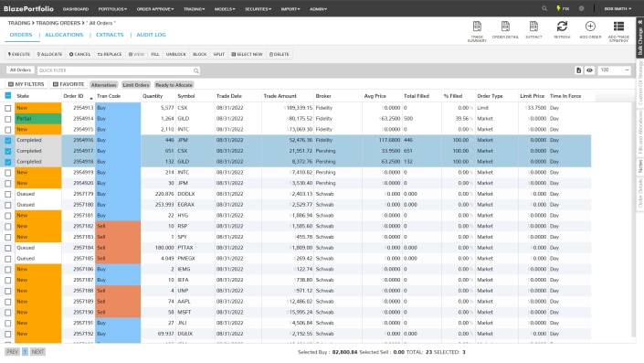Viewport: 644px width, 363px height.
Task: Click the PREV page button
Action: [12, 352]
